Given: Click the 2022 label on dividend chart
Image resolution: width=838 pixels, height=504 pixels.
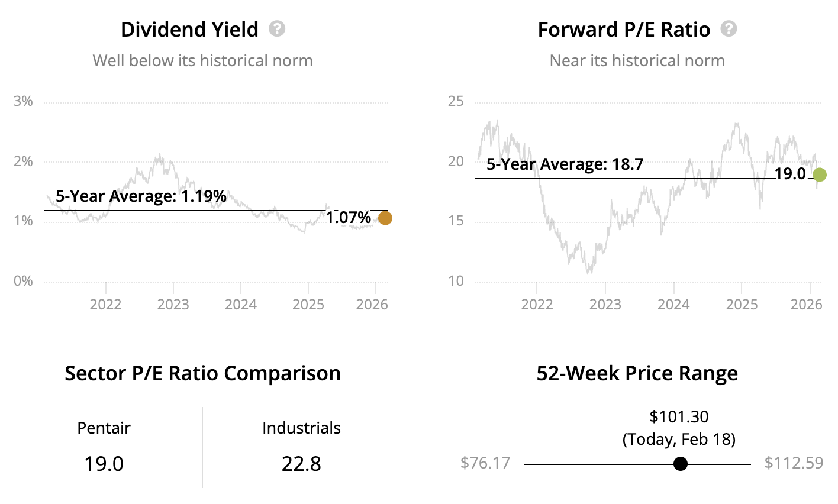Looking at the screenshot, I should click(105, 305).
